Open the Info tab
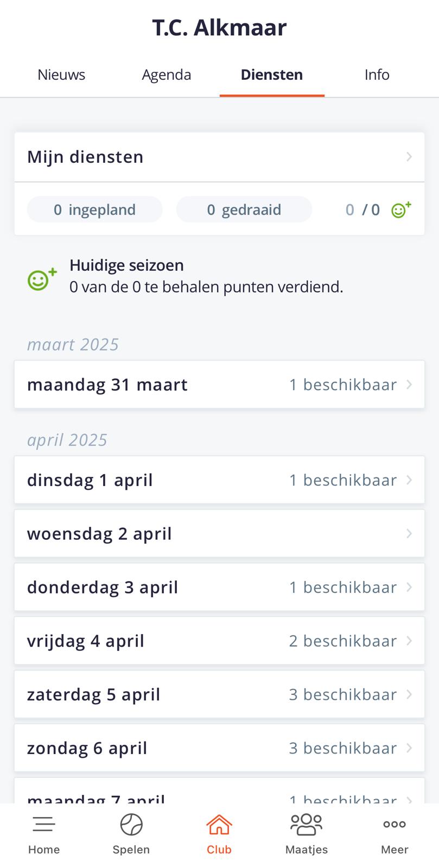 tap(377, 74)
